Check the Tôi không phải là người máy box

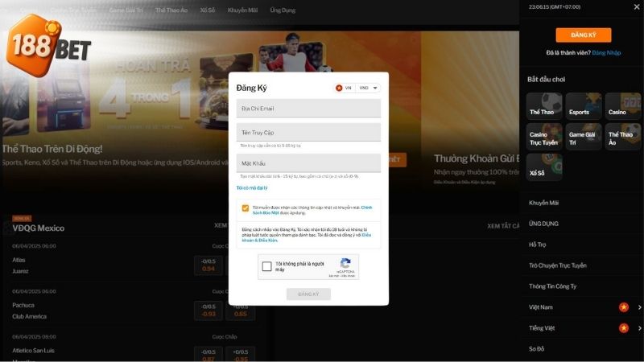point(266,266)
